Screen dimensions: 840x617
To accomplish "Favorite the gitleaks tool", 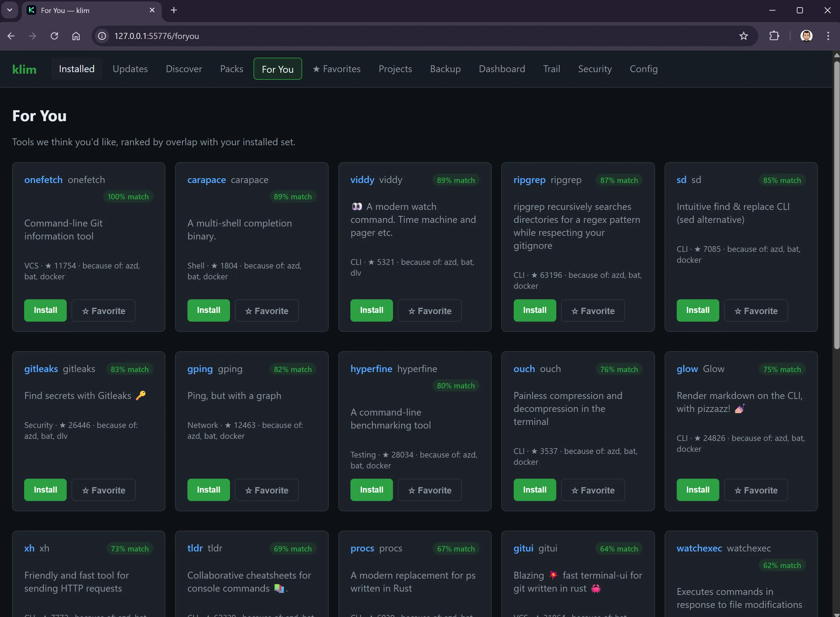I will point(103,490).
